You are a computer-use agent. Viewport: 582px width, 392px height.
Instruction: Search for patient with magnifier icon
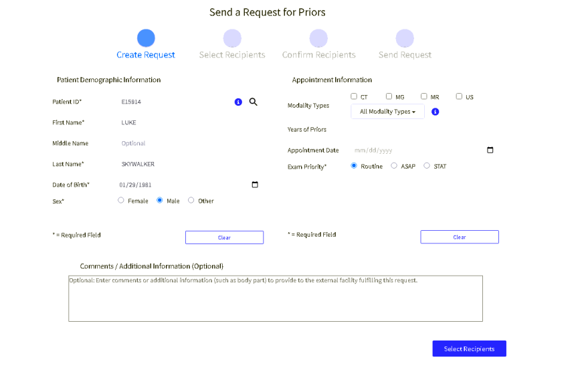click(253, 102)
